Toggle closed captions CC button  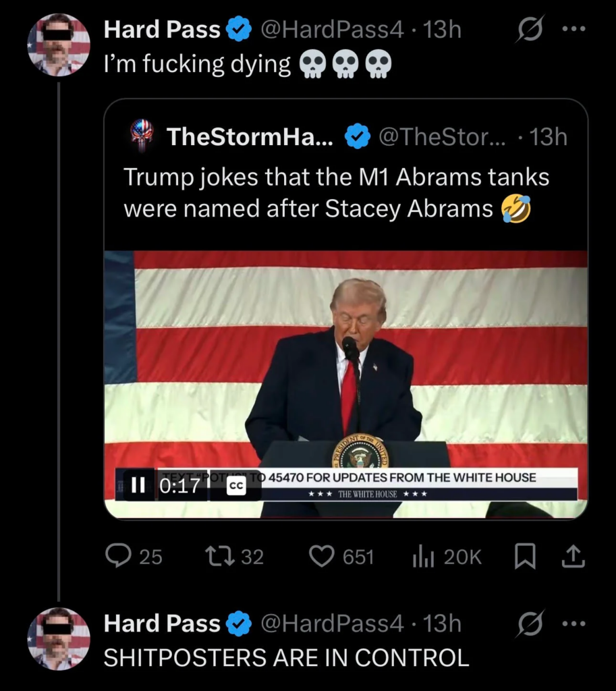point(236,487)
